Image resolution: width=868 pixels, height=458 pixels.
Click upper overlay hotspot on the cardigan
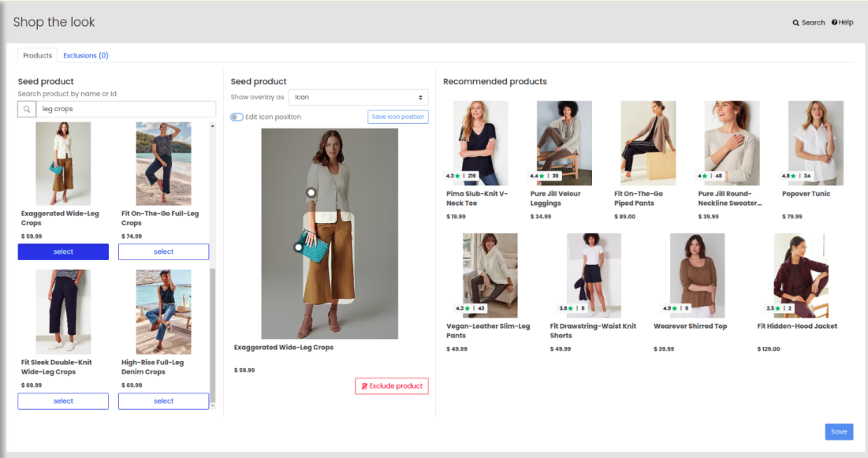coord(311,192)
